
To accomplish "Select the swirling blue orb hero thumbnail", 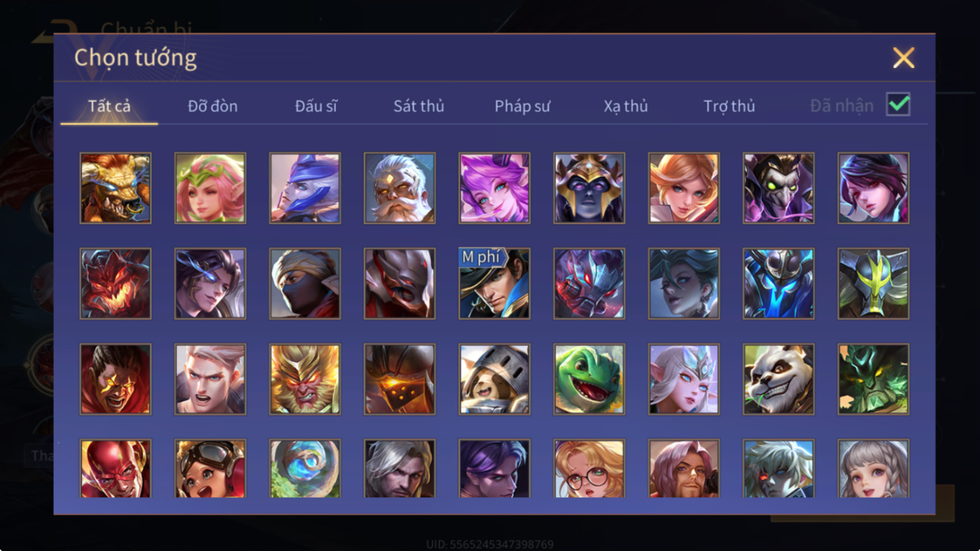I will pos(305,469).
